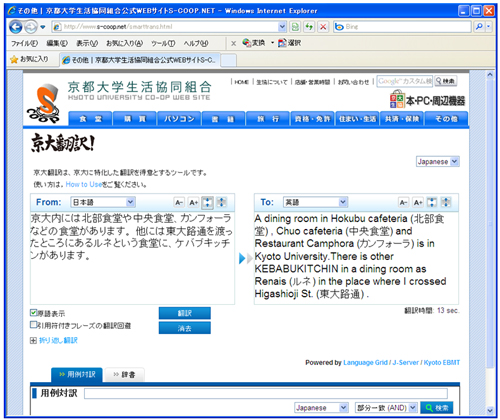The height and width of the screenshot is (420, 500).
Task: Click the 本・PC・周辺機器 shopping banner
Action: click(428, 100)
